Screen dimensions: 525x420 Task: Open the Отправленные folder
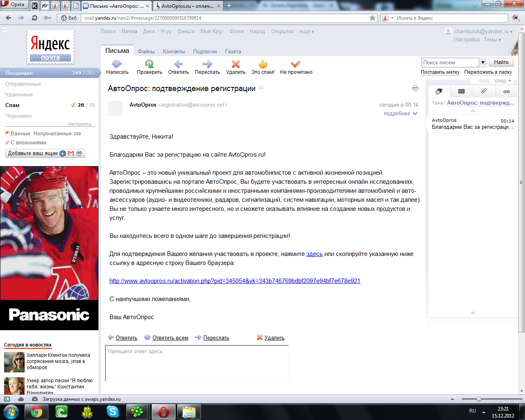[23, 84]
